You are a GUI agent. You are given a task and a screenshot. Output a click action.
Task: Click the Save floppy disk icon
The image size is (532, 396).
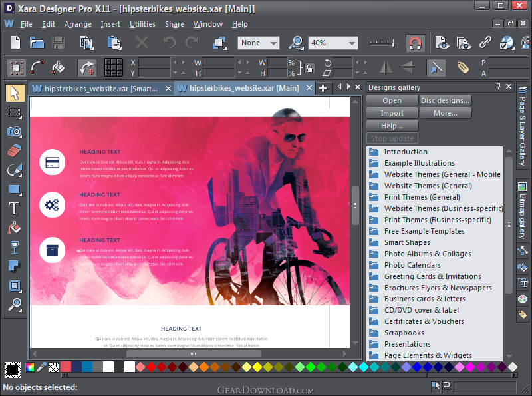click(x=59, y=43)
